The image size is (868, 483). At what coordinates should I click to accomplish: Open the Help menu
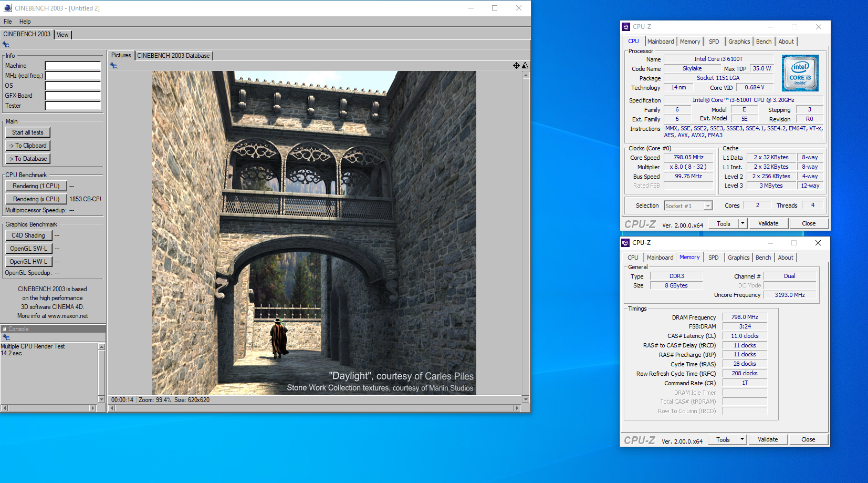(x=25, y=22)
